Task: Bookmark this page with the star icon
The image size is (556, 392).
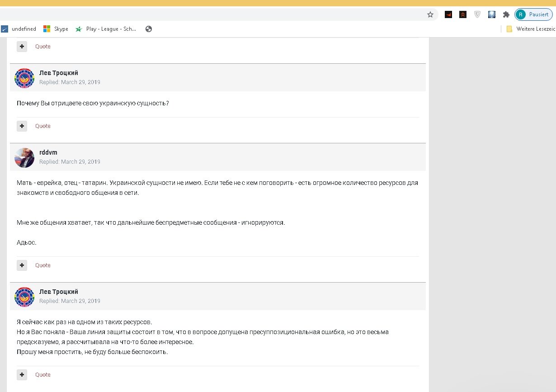Action: tap(430, 14)
